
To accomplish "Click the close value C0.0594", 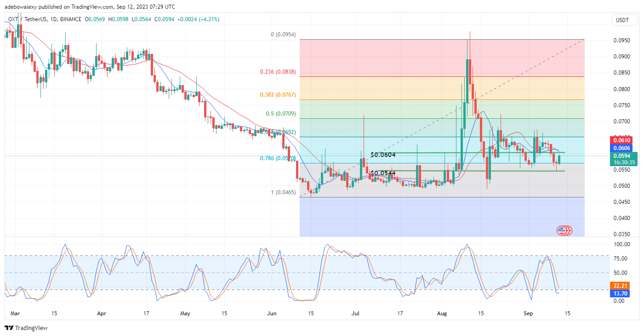I will pos(164,19).
